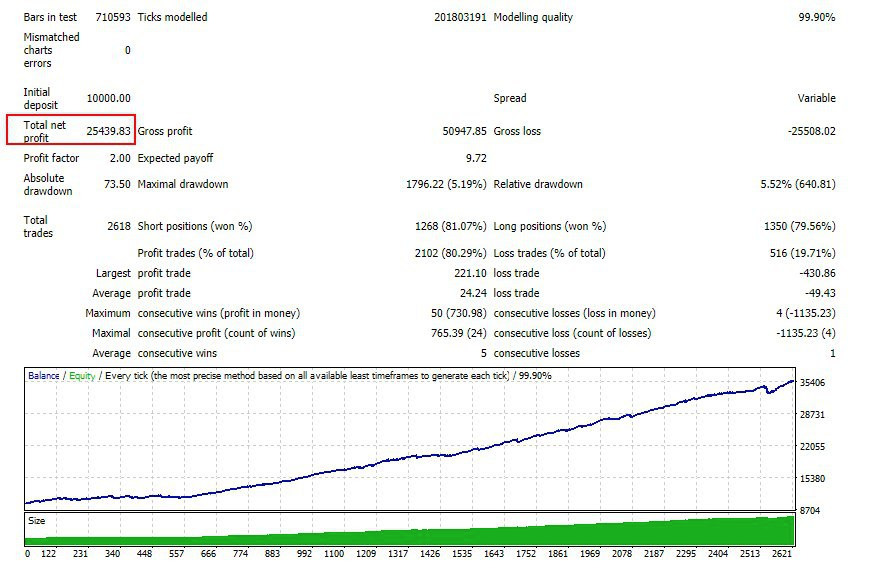889x565 pixels.
Task: Click the Equity legend label on chart
Action: point(82,376)
